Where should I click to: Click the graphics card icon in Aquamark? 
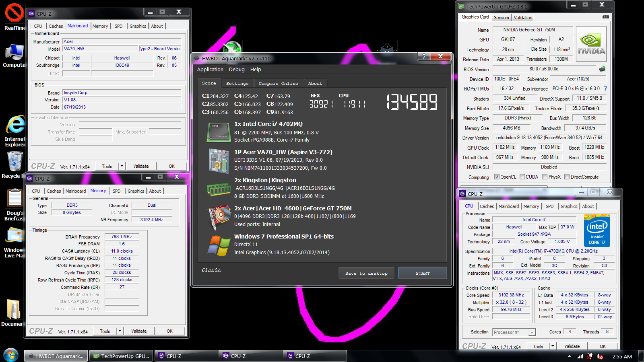pos(219,218)
